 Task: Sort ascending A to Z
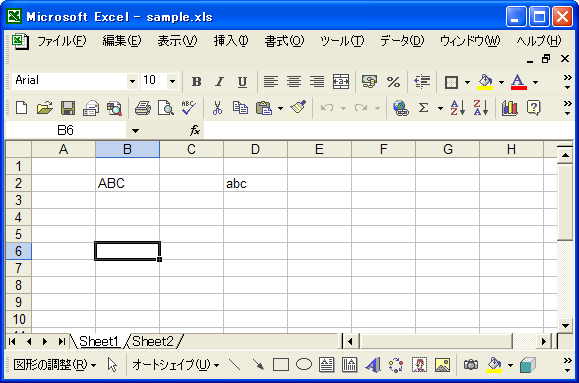458,108
